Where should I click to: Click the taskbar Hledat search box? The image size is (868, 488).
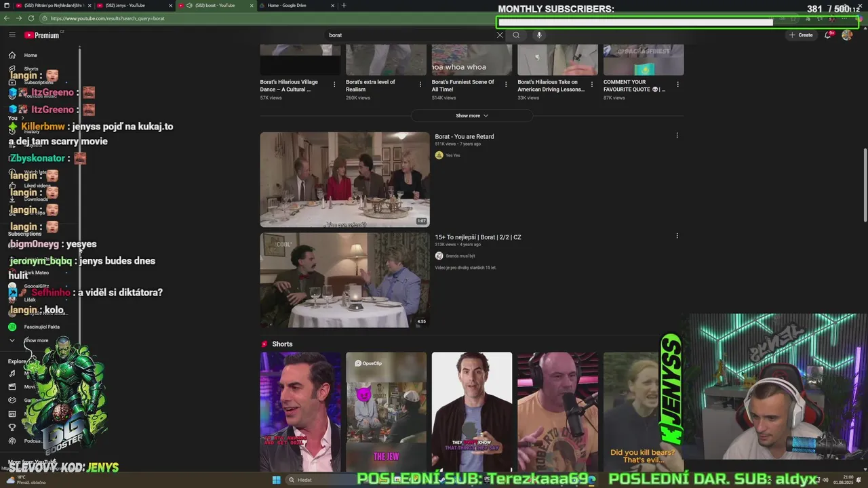319,480
